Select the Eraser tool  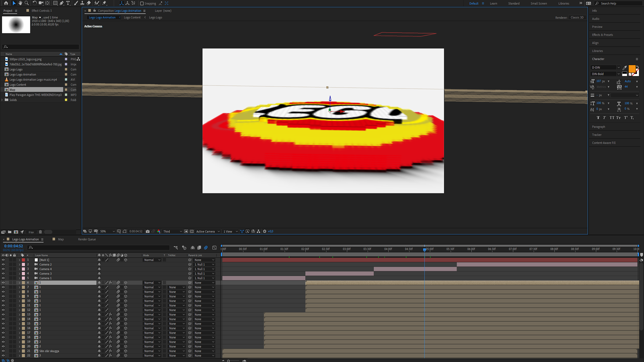tap(89, 3)
